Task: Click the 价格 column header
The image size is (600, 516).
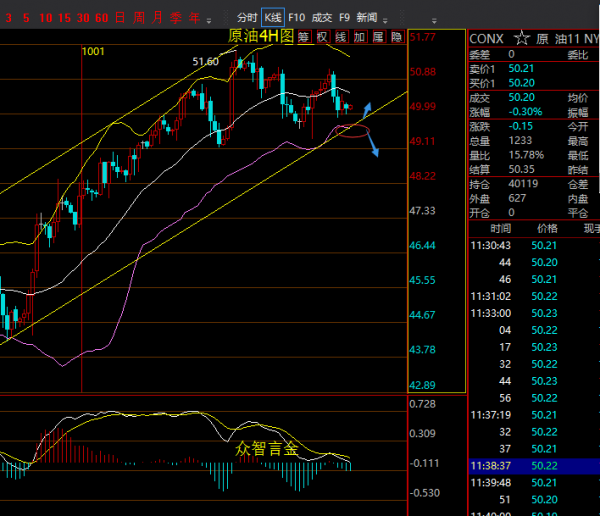Action: click(x=547, y=229)
